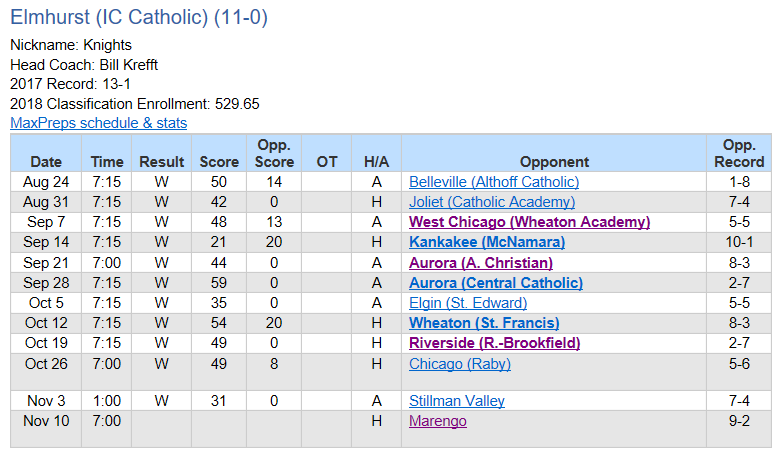Open Belleville (Althoff Catholic) opponent link
Screen dimensions: 772x455
tap(494, 182)
